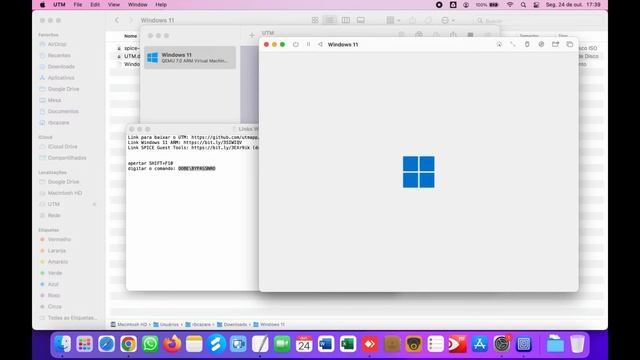Open the UTM menu in menu bar
The image size is (640, 360).
click(x=59, y=4)
